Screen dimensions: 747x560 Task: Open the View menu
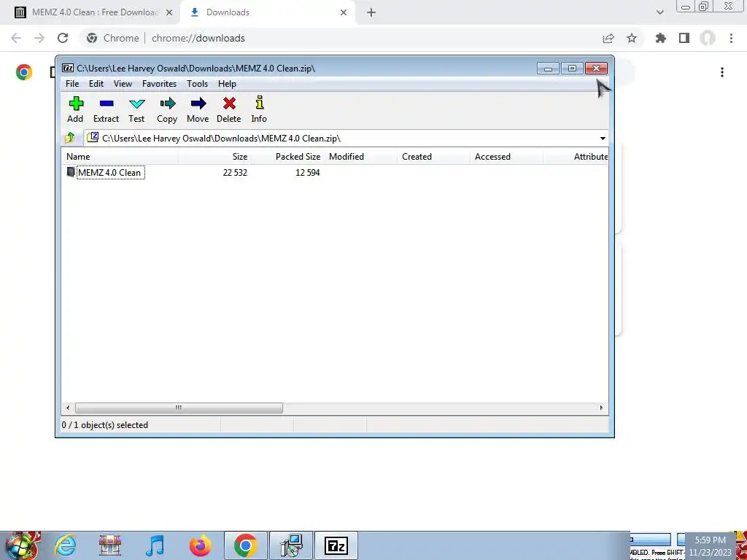[123, 84]
